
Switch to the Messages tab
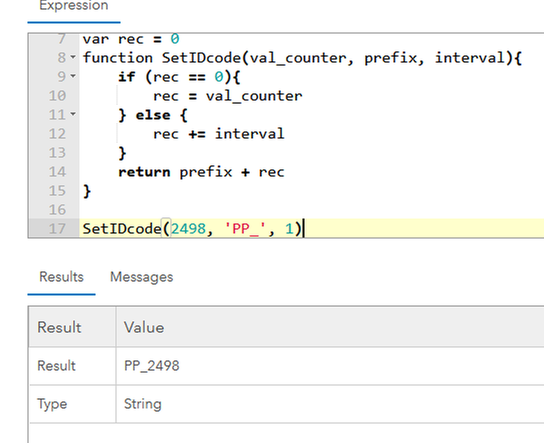(142, 277)
